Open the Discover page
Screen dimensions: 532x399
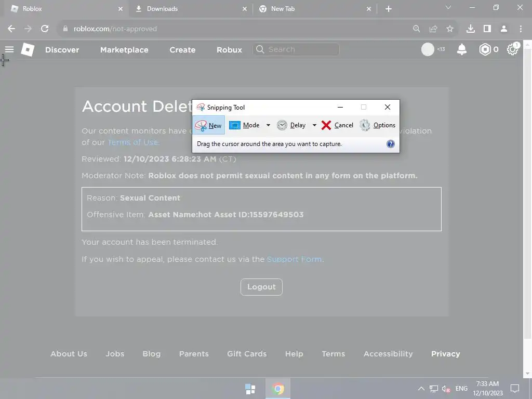[62, 50]
